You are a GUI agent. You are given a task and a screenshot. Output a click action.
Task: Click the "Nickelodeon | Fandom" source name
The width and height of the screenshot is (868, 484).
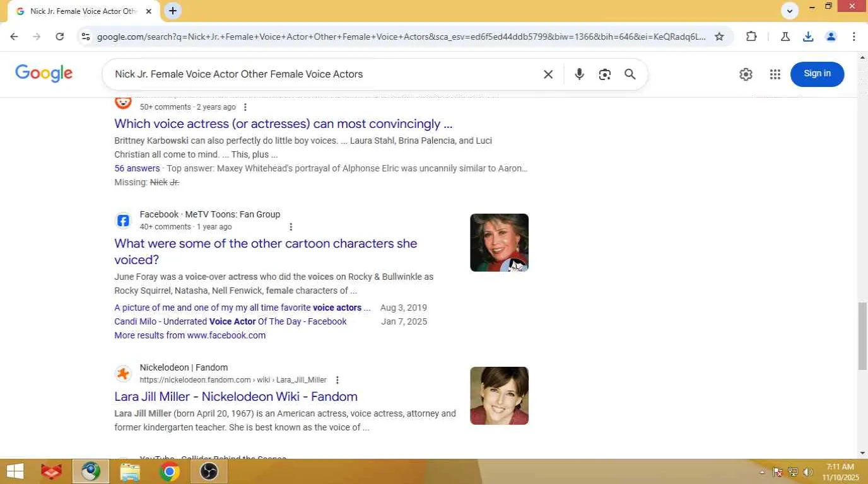(x=184, y=367)
